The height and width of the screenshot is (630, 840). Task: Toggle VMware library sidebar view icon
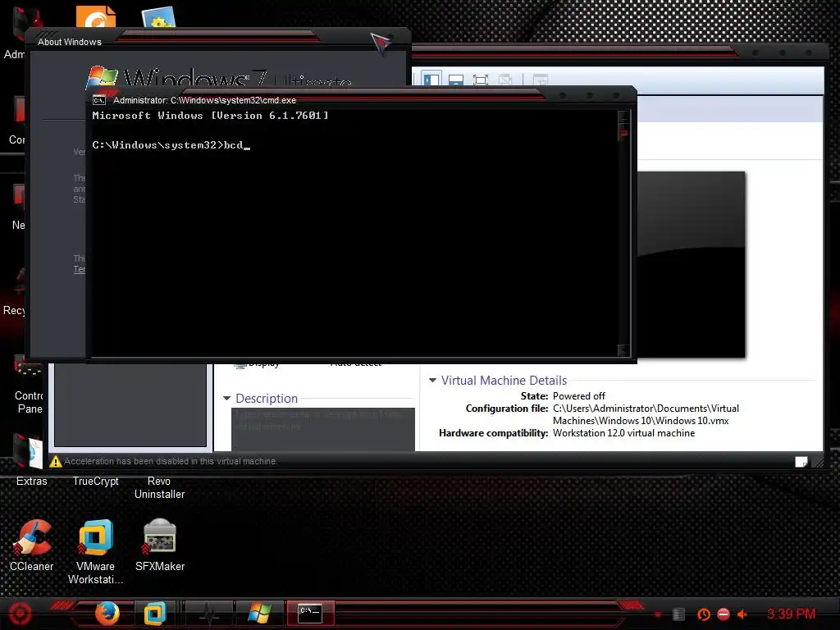[431, 80]
